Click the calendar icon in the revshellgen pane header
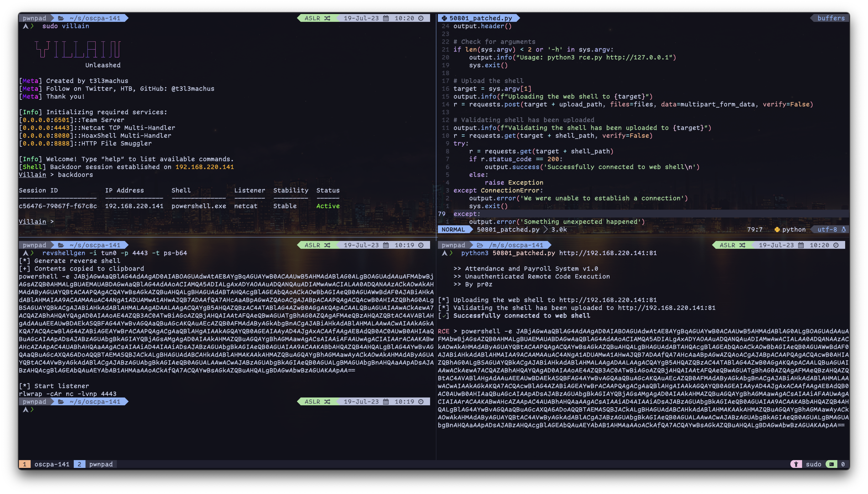868x494 pixels. click(x=386, y=245)
